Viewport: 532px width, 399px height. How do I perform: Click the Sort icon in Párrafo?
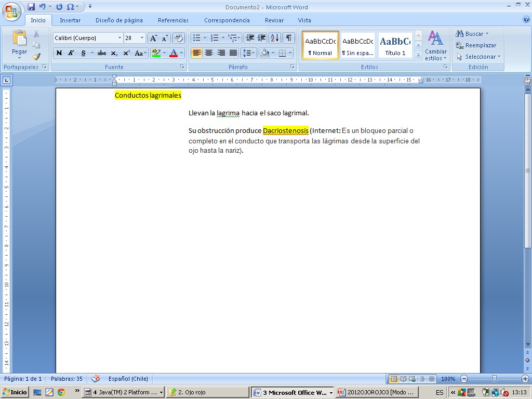pyautogui.click(x=275, y=38)
